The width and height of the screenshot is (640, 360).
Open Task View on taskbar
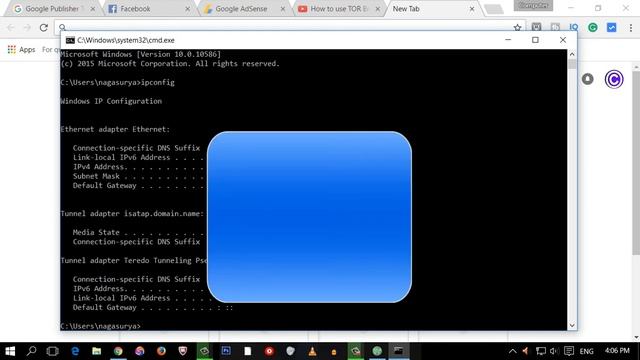click(x=53, y=351)
